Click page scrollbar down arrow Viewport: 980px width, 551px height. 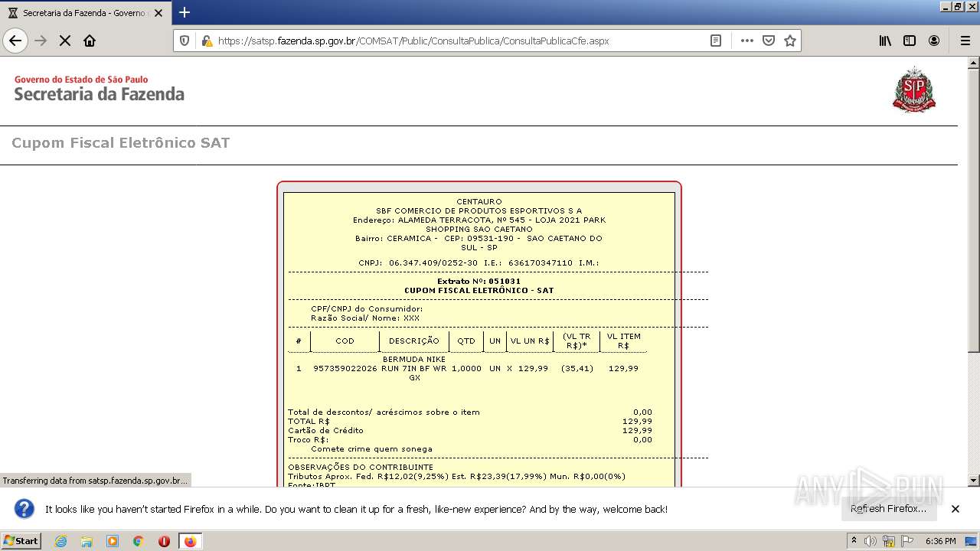pos(973,481)
